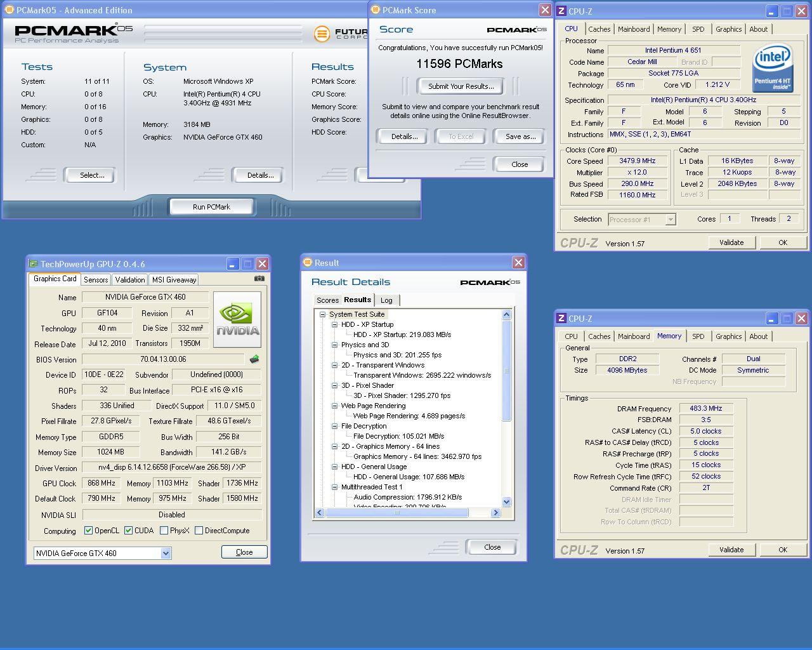Open Caches tab in top CPU-Z window
The height and width of the screenshot is (650, 812).
pos(599,29)
